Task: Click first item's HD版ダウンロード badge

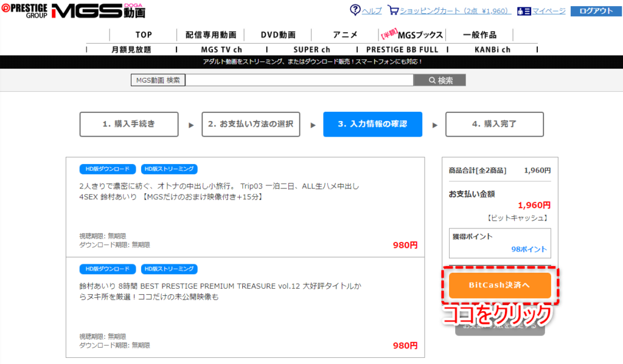Action: click(x=108, y=169)
